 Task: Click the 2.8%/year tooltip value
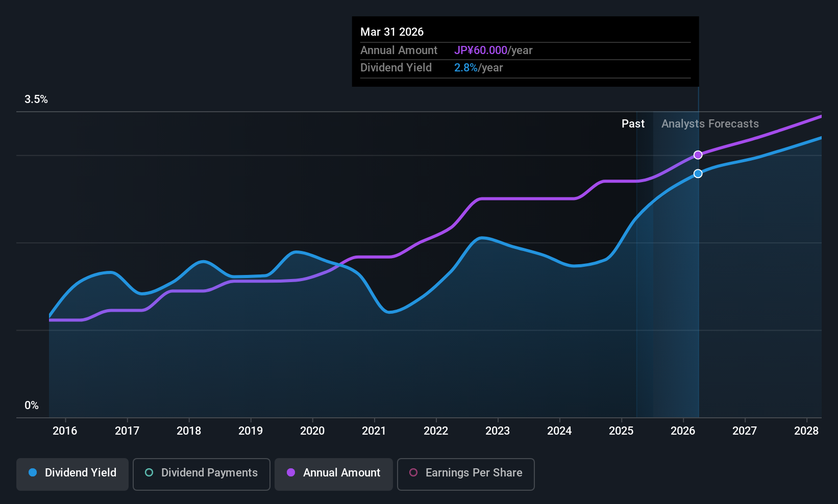[x=478, y=68]
